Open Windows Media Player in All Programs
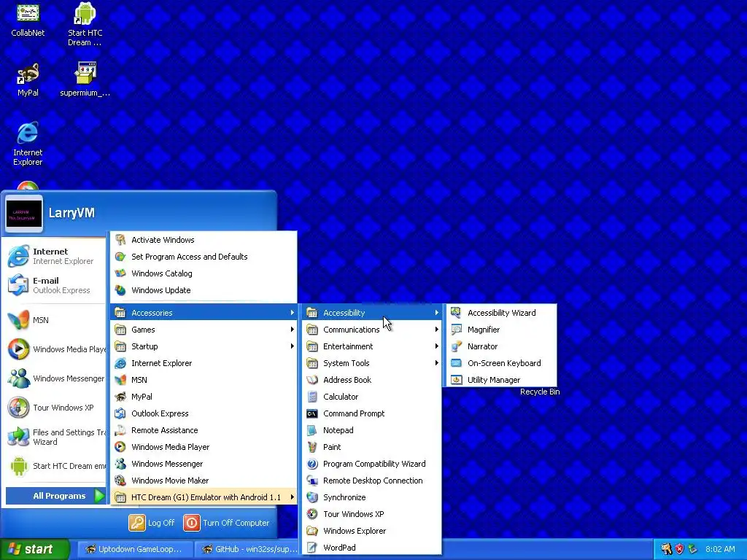Viewport: 747px width, 560px height. coord(204,447)
